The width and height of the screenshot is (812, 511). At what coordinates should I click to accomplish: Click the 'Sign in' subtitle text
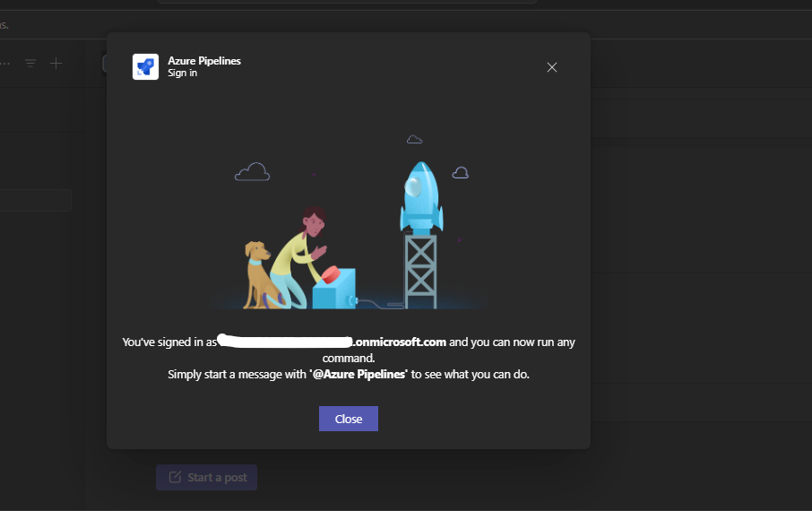[x=182, y=74]
